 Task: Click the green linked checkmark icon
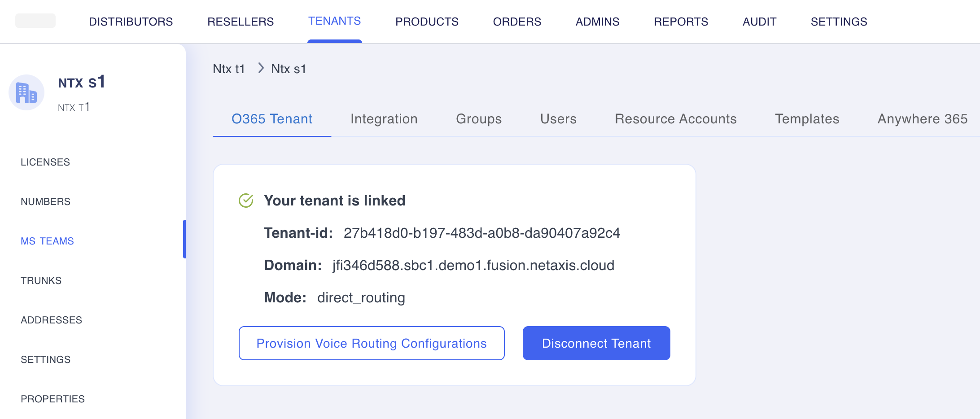(x=246, y=201)
